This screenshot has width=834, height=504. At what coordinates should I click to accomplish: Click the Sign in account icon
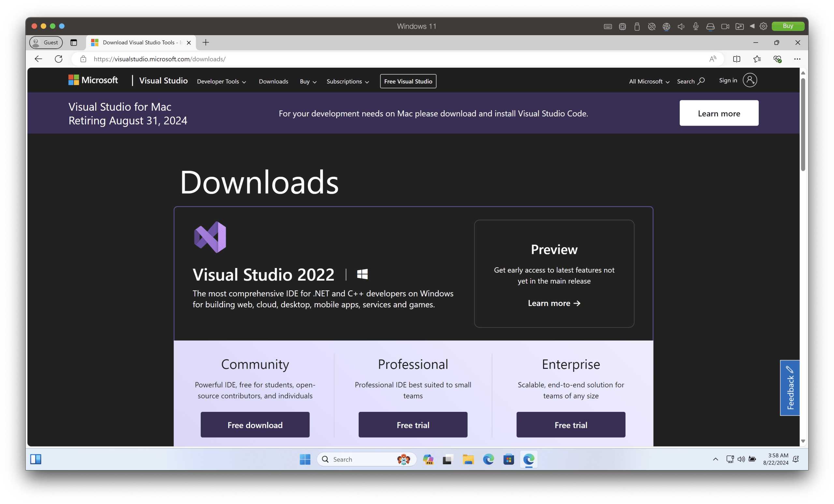coord(750,80)
